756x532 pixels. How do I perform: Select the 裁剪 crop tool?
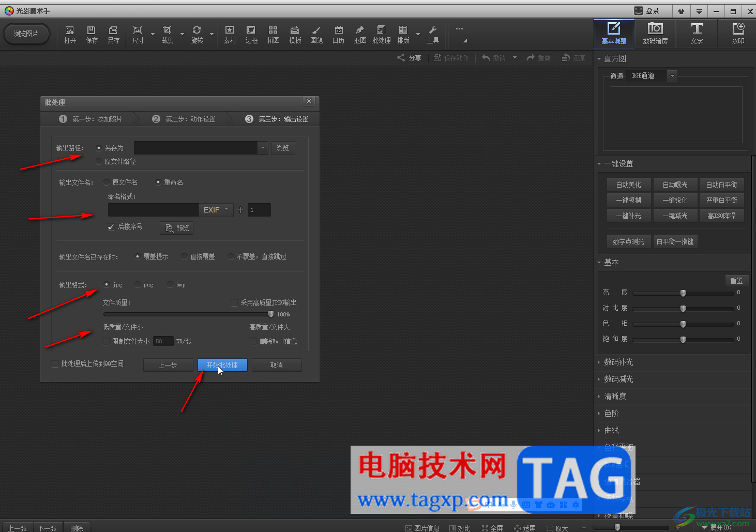tap(168, 35)
